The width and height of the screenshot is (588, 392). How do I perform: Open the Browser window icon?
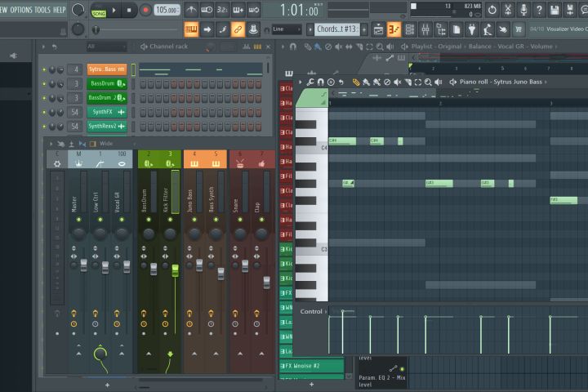tap(441, 29)
